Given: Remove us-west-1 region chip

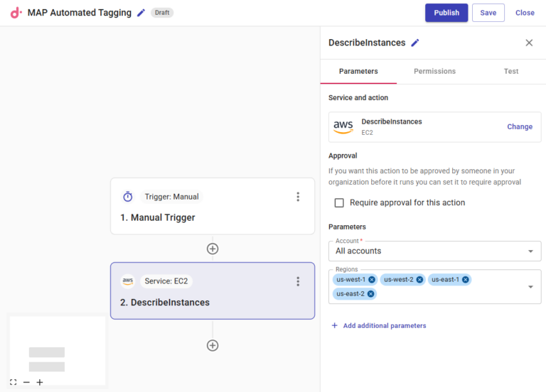Looking at the screenshot, I should pyautogui.click(x=372, y=280).
